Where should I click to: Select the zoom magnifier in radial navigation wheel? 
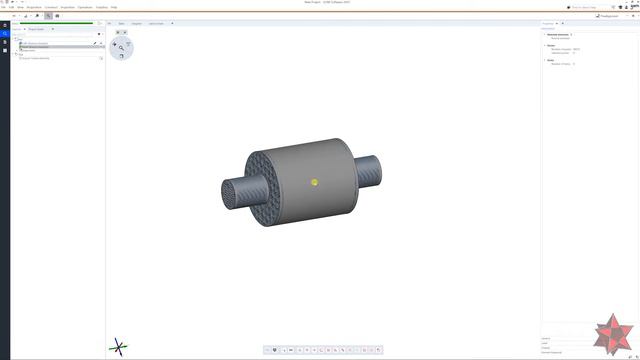point(121,48)
